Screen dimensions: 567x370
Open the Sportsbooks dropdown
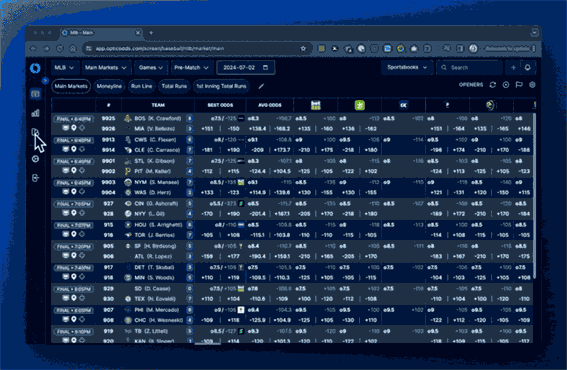click(407, 67)
